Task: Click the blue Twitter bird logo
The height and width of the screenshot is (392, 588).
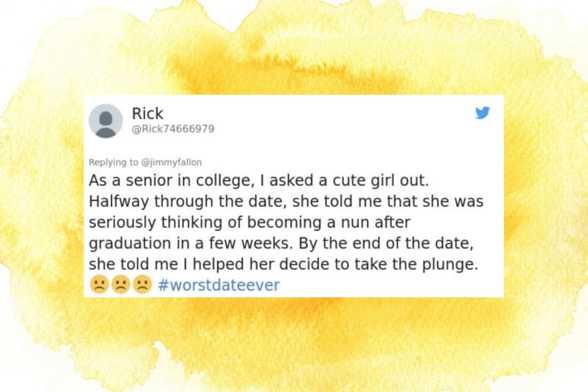Action: pyautogui.click(x=482, y=113)
